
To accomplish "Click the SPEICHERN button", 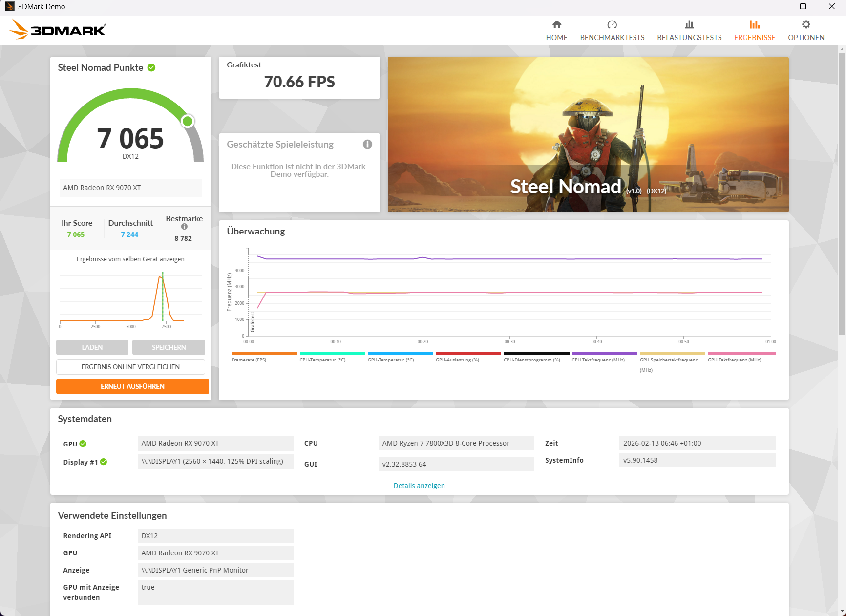I will [x=169, y=347].
